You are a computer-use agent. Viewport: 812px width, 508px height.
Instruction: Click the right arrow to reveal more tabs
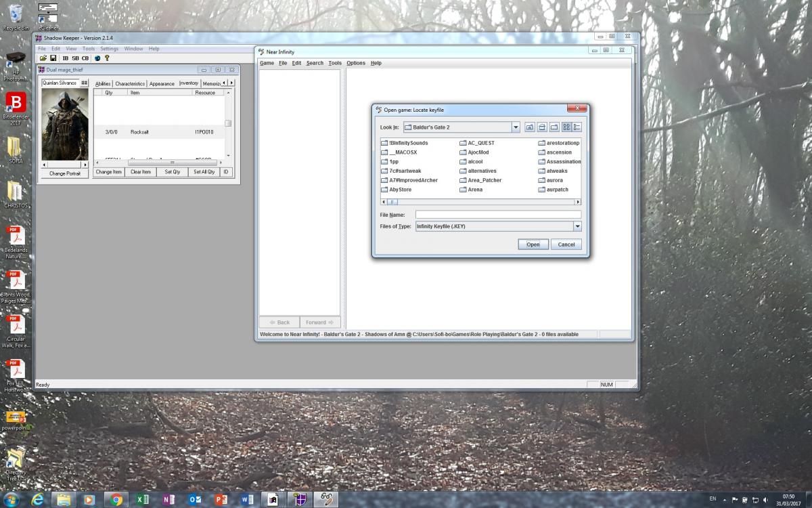tap(231, 83)
